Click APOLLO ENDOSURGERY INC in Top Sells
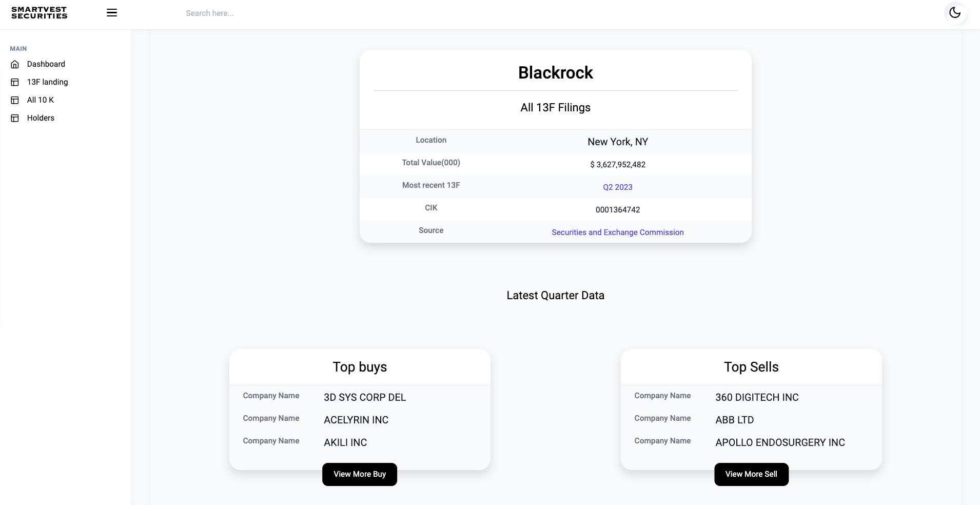The height and width of the screenshot is (505, 980). pos(780,443)
